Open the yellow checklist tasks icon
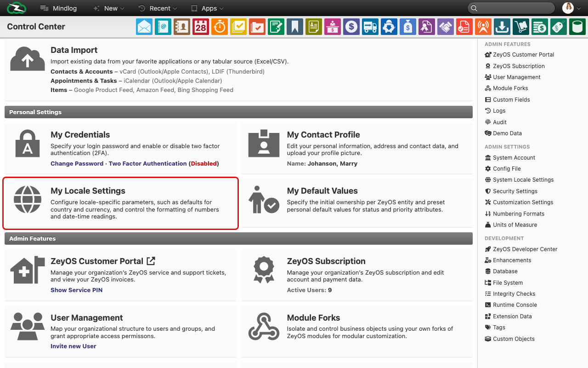 coord(238,27)
